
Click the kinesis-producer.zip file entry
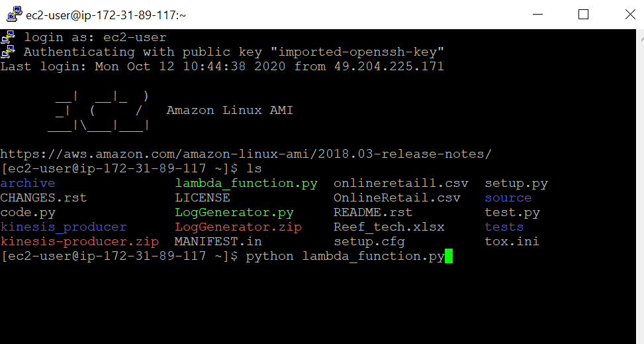pos(79,241)
